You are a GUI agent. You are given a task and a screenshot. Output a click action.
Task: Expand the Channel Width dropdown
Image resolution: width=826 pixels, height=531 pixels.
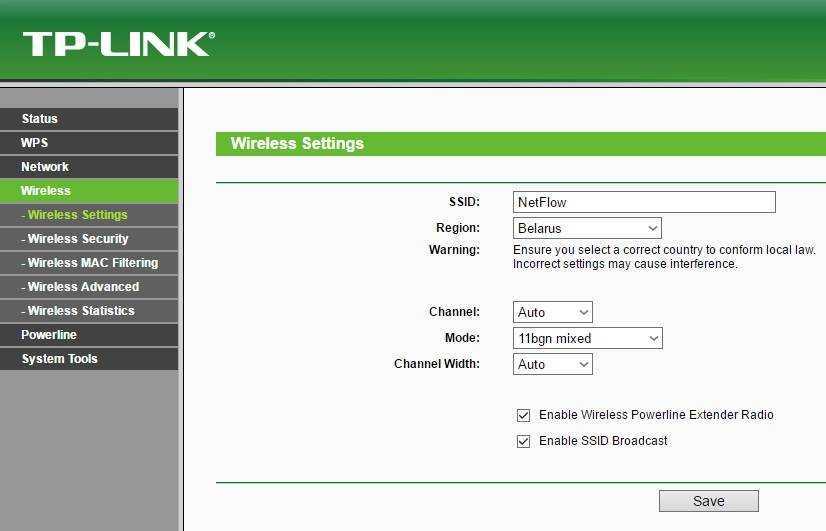pyautogui.click(x=553, y=364)
